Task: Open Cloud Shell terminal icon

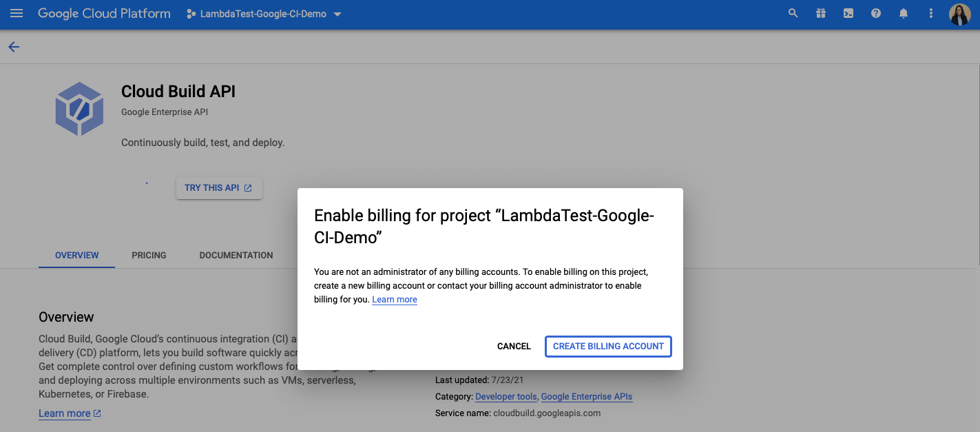Action: pyautogui.click(x=848, y=13)
